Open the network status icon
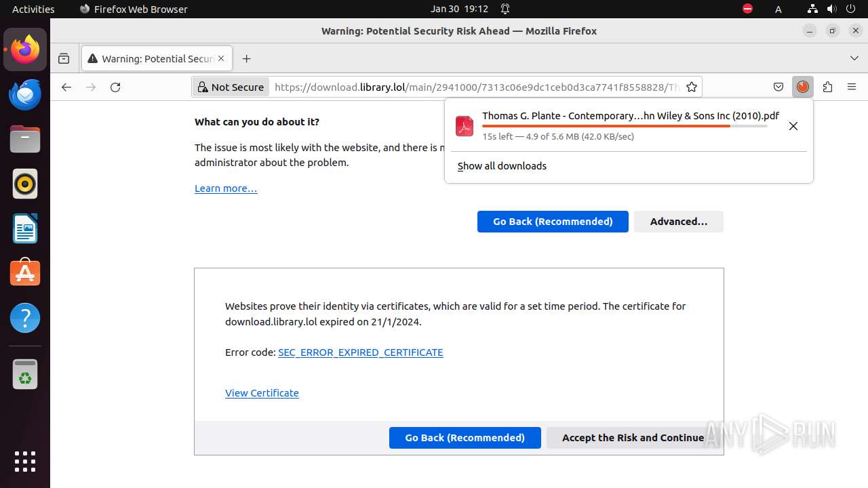The image size is (868, 488). pos(812,9)
